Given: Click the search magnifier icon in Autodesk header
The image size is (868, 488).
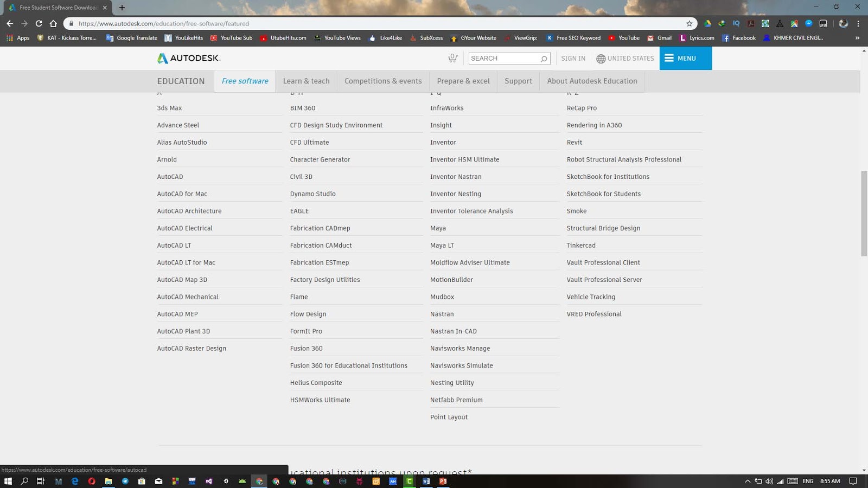Looking at the screenshot, I should 544,59.
